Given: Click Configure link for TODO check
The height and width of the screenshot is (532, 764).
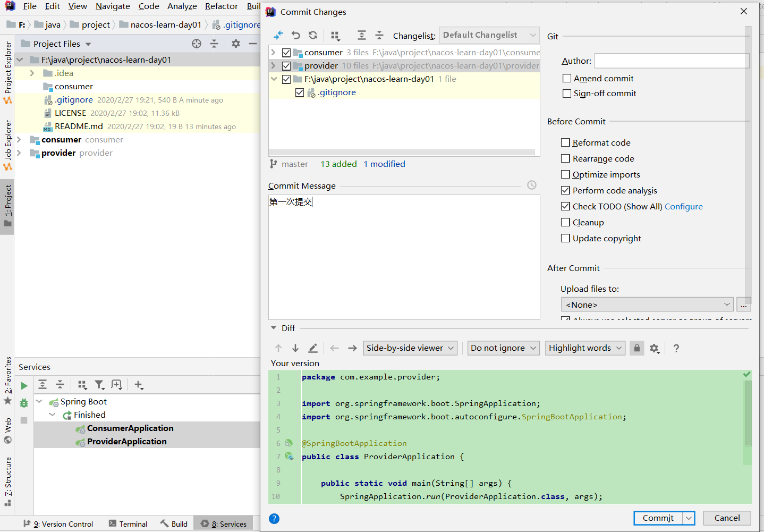Looking at the screenshot, I should click(x=684, y=206).
